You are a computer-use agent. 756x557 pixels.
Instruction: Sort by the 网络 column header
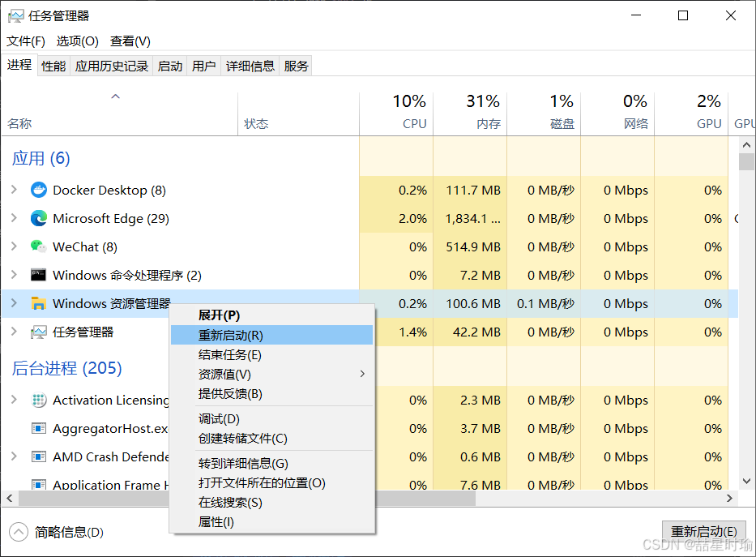pos(617,114)
